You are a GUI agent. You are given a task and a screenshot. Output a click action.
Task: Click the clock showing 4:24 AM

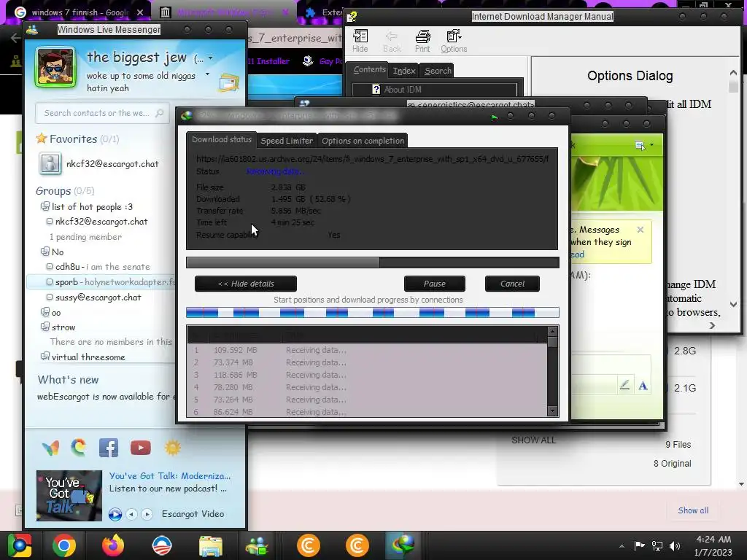pyautogui.click(x=713, y=539)
